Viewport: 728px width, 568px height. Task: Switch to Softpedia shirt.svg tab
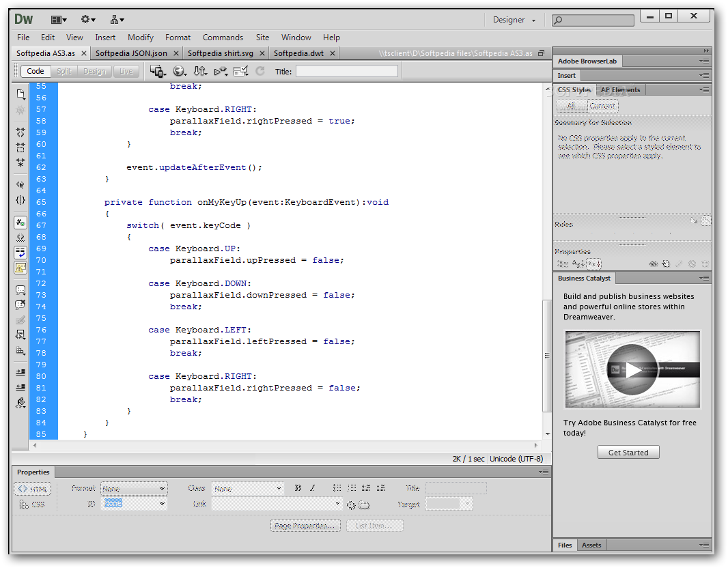click(221, 53)
